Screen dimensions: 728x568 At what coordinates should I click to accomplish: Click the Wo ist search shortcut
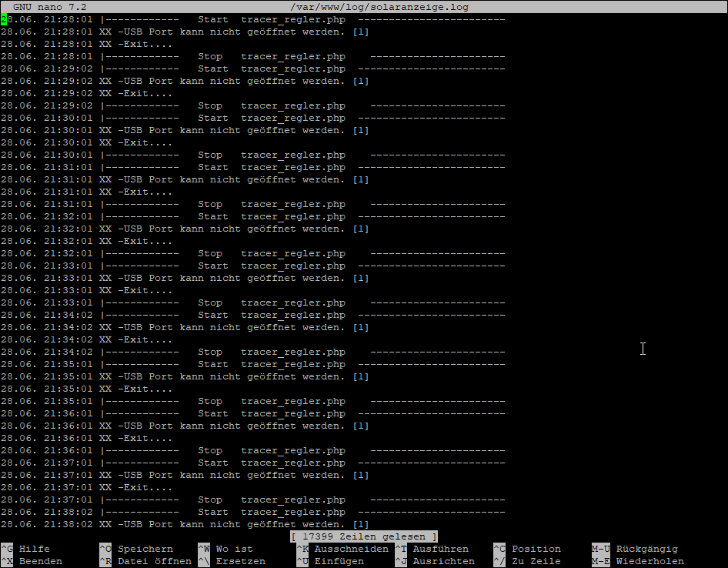(234, 549)
